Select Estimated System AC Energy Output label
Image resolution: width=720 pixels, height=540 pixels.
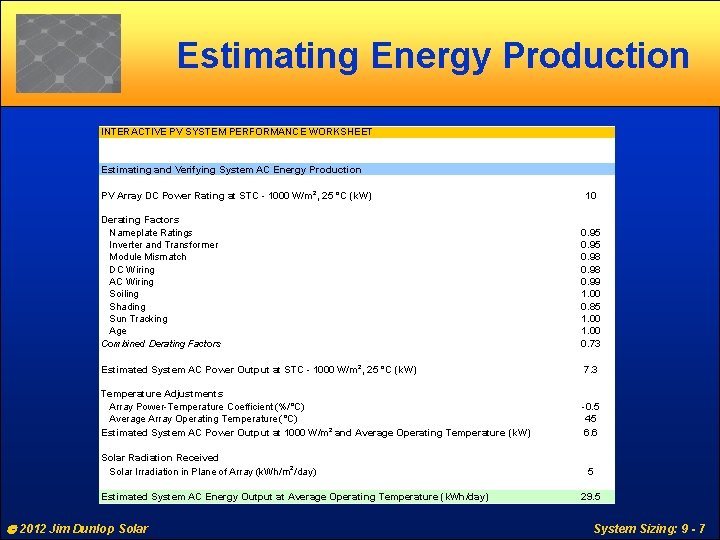point(295,497)
